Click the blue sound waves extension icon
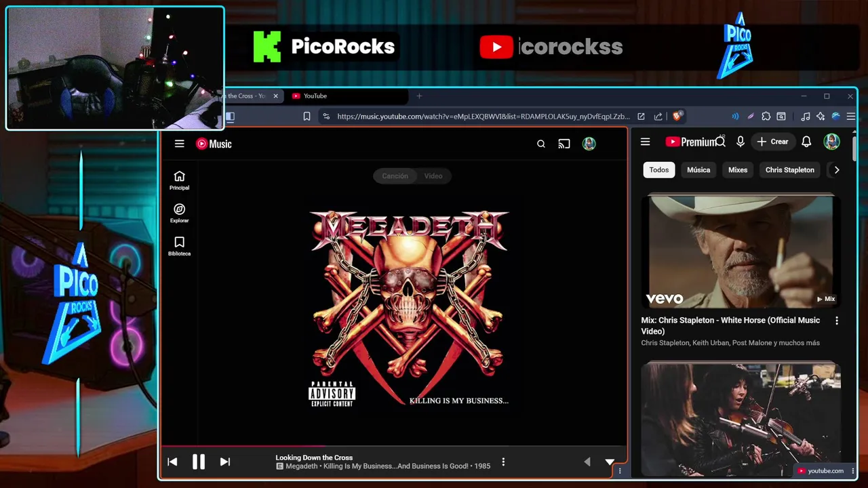 735,117
